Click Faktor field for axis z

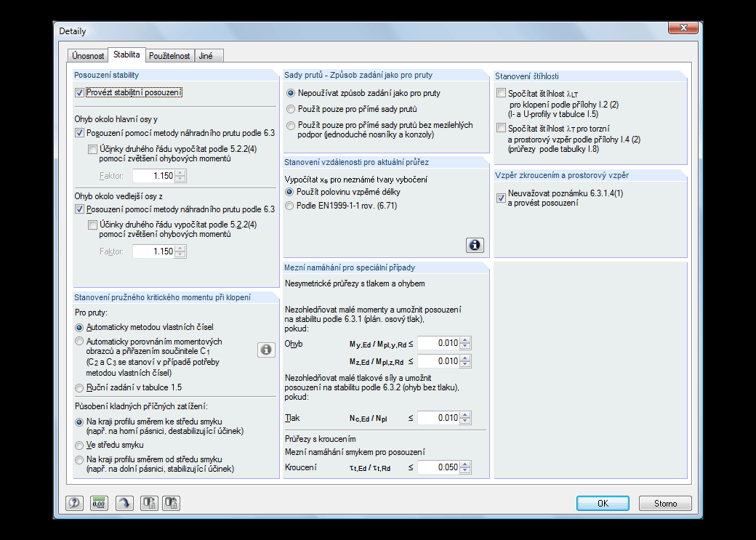(154, 251)
